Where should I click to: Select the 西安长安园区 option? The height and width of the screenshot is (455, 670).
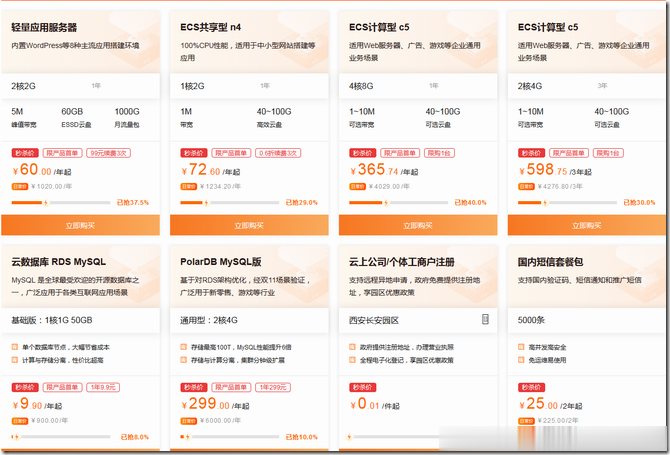374,320
